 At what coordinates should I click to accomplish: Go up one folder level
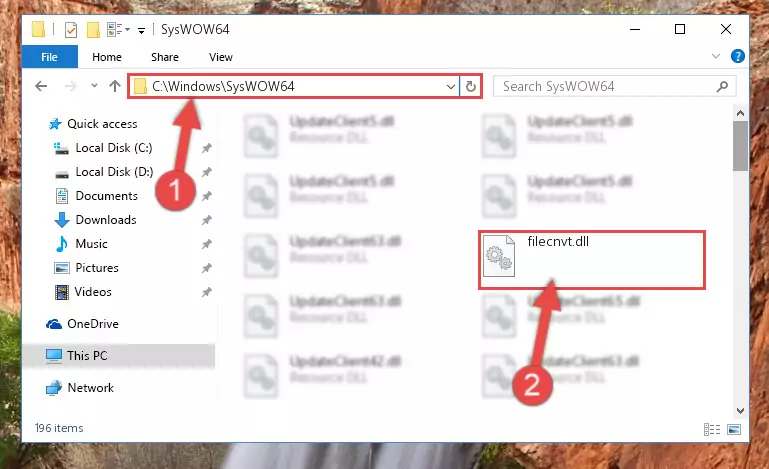tap(115, 86)
